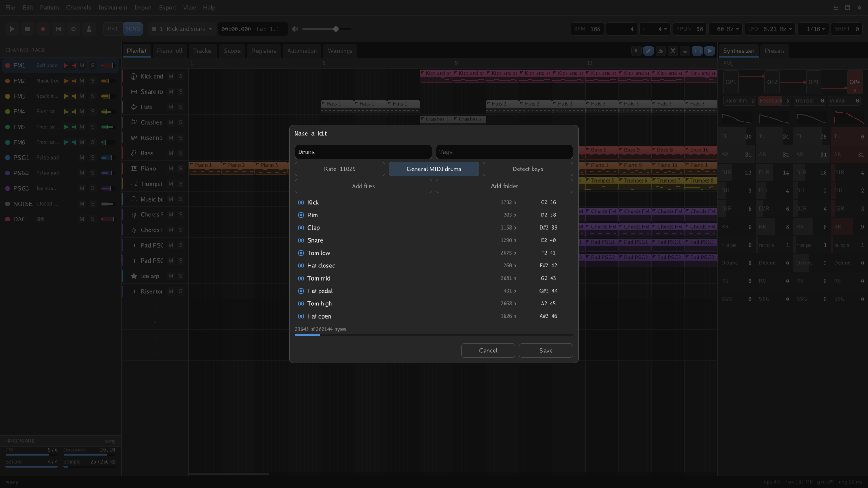Open the 1/16 snap dropdown
Viewport: 868px width, 488px height.
[x=813, y=29]
